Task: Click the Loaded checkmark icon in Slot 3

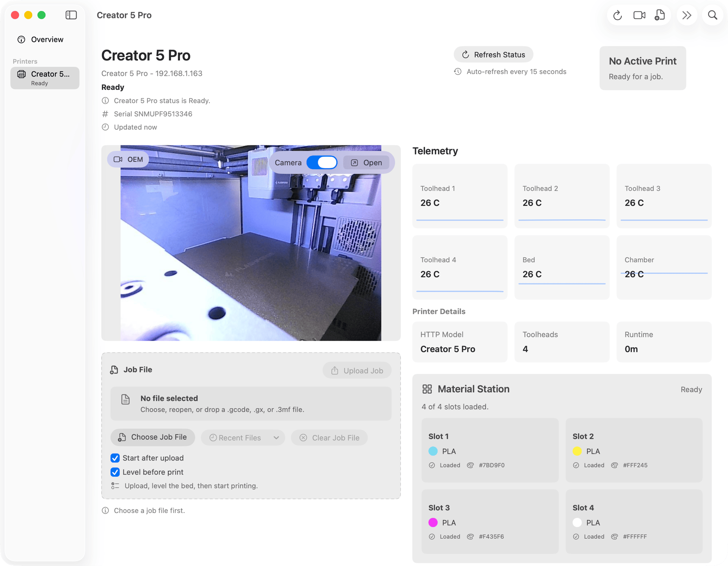Action: pos(432,537)
